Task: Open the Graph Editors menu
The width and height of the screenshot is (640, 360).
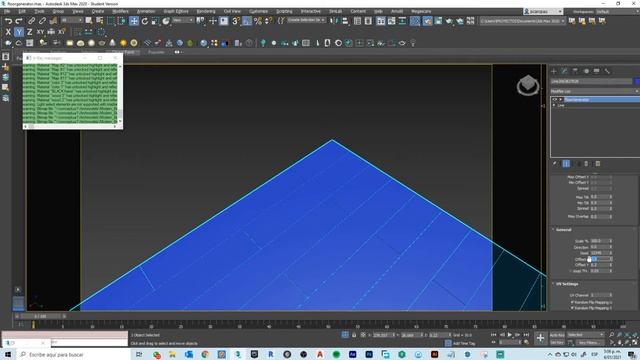Action: click(176, 11)
